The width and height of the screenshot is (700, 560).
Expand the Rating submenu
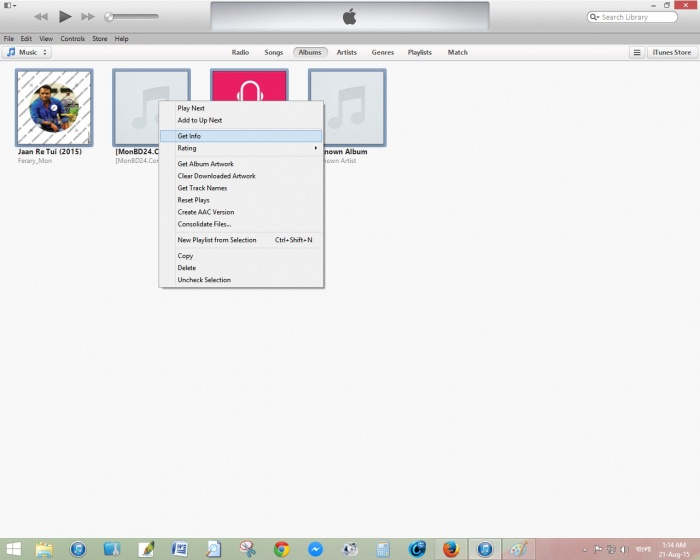pyautogui.click(x=241, y=148)
